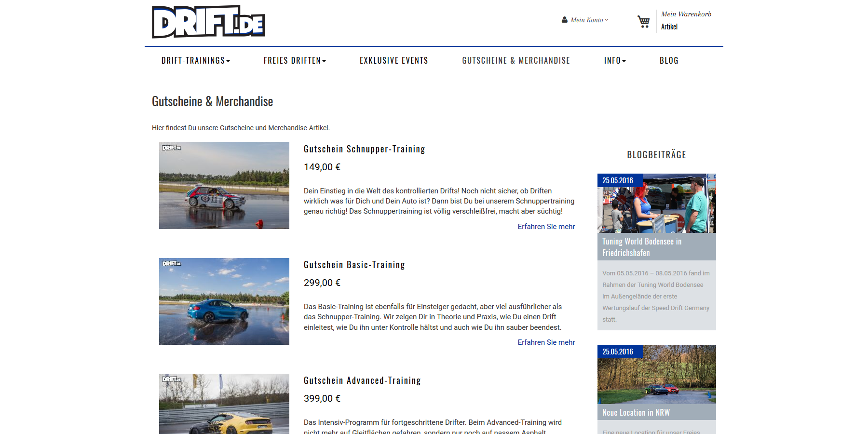Open Gutschein Basic-Training title link
The height and width of the screenshot is (434, 868).
[x=354, y=265]
